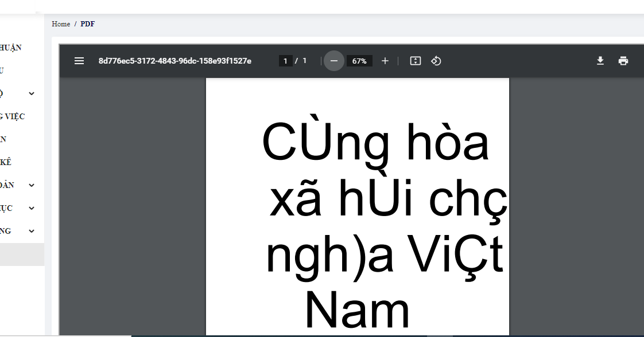Screen dimensions: 644x337
Task: Click the PDF breadcrumb item
Action: 87,23
